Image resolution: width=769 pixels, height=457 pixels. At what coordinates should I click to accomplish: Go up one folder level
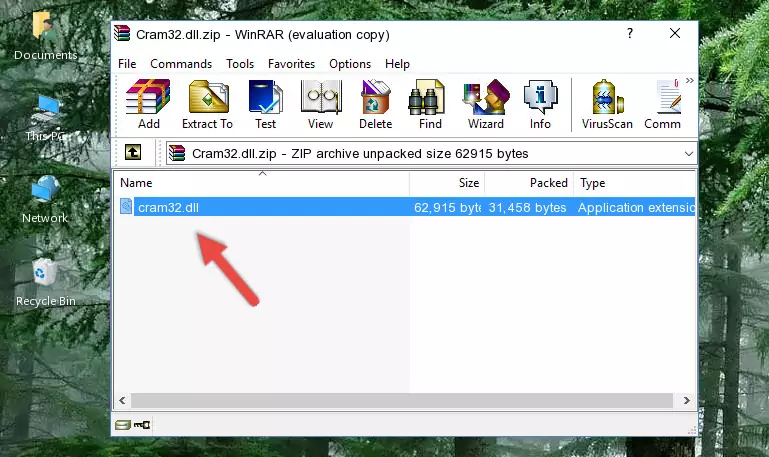click(133, 152)
